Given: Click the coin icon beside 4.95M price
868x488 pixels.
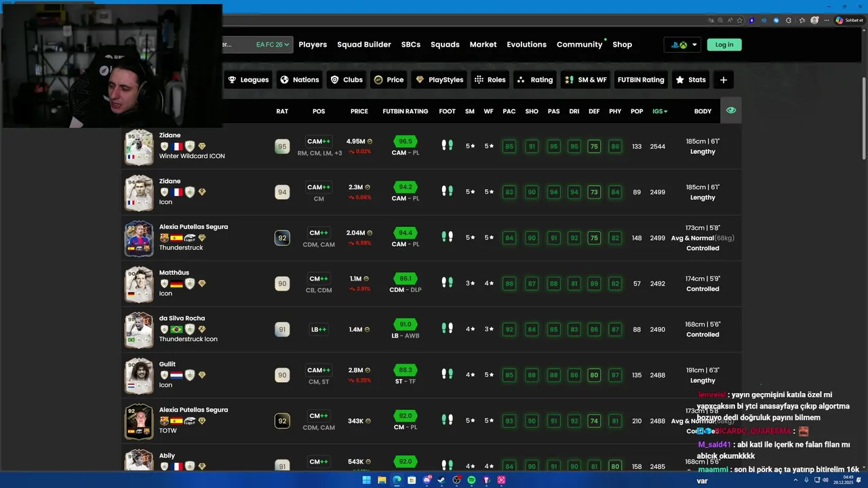Looking at the screenshot, I should click(x=370, y=142).
